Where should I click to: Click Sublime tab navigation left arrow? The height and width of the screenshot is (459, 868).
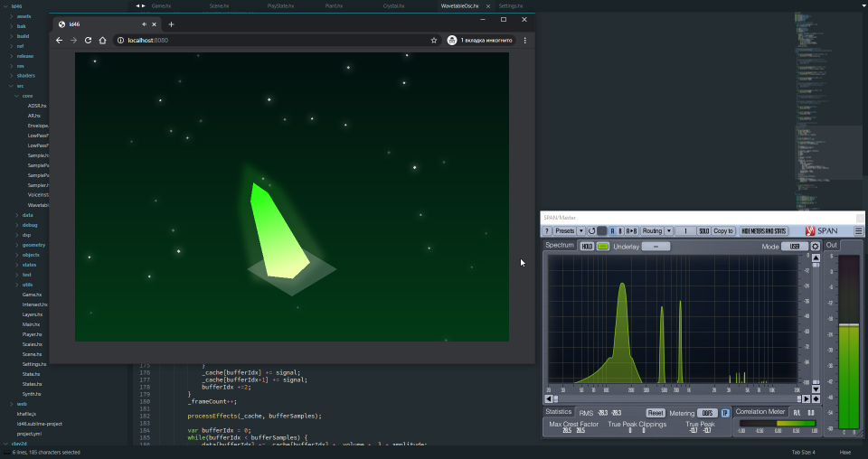(137, 6)
